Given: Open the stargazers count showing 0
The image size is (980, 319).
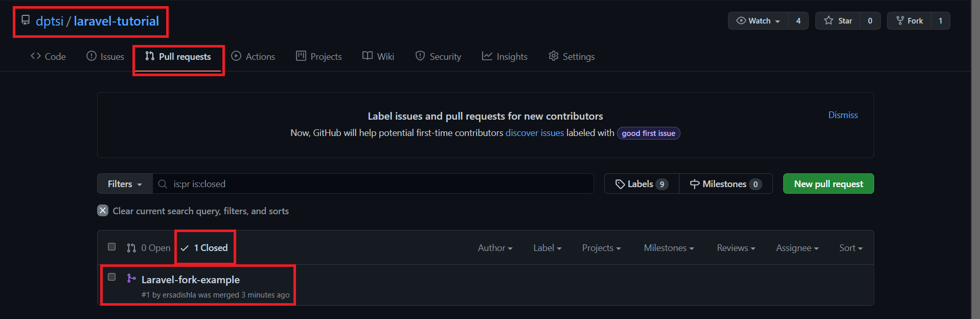Looking at the screenshot, I should click(870, 21).
